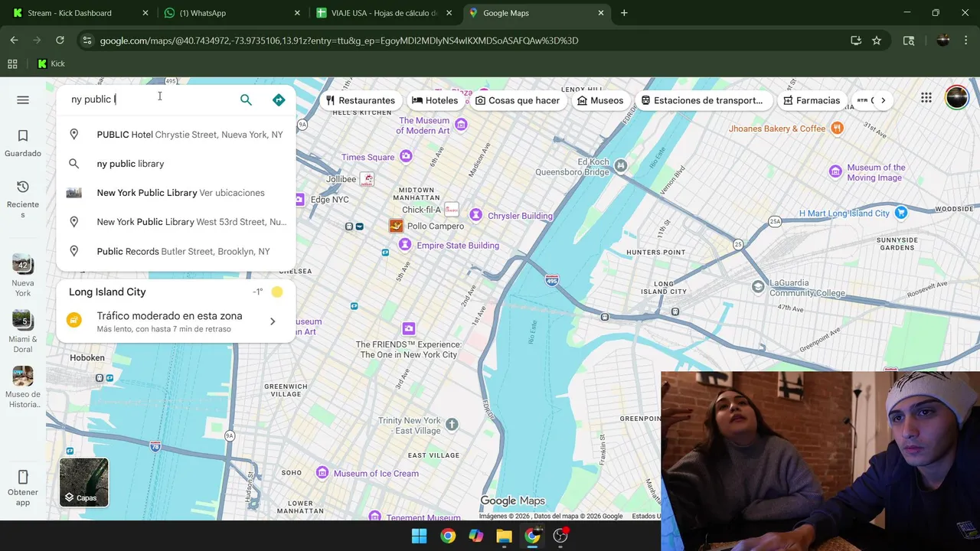Open the install app icon in address bar
The width and height of the screenshot is (980, 551).
pyautogui.click(x=856, y=41)
